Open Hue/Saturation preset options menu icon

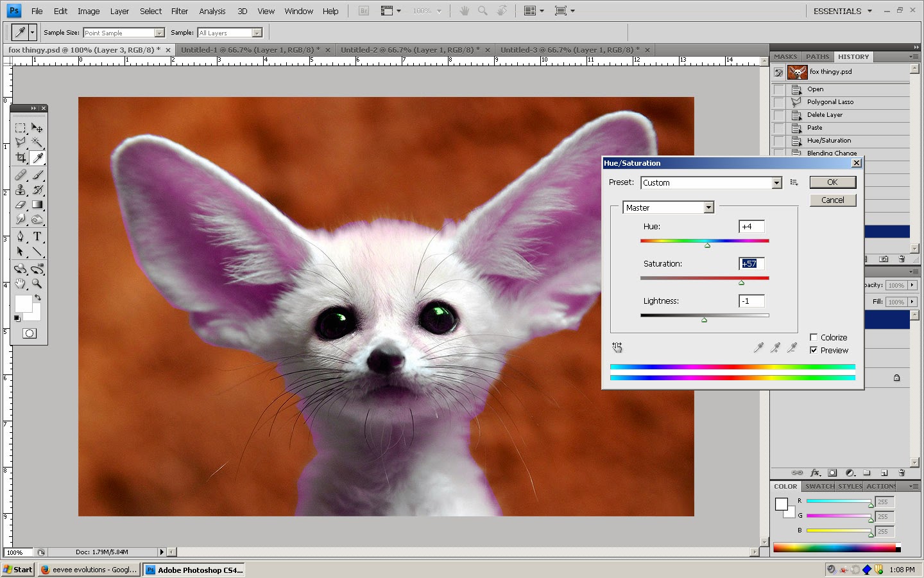click(794, 182)
